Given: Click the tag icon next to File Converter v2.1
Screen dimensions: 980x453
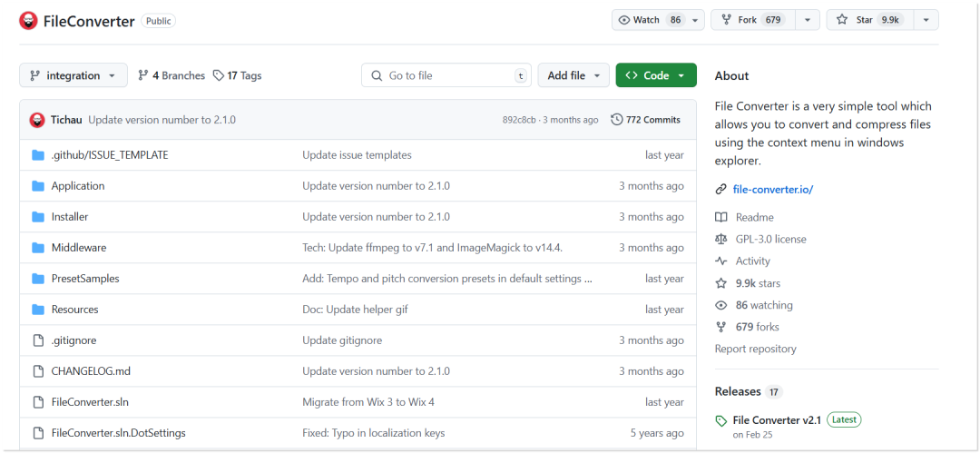Looking at the screenshot, I should (721, 420).
